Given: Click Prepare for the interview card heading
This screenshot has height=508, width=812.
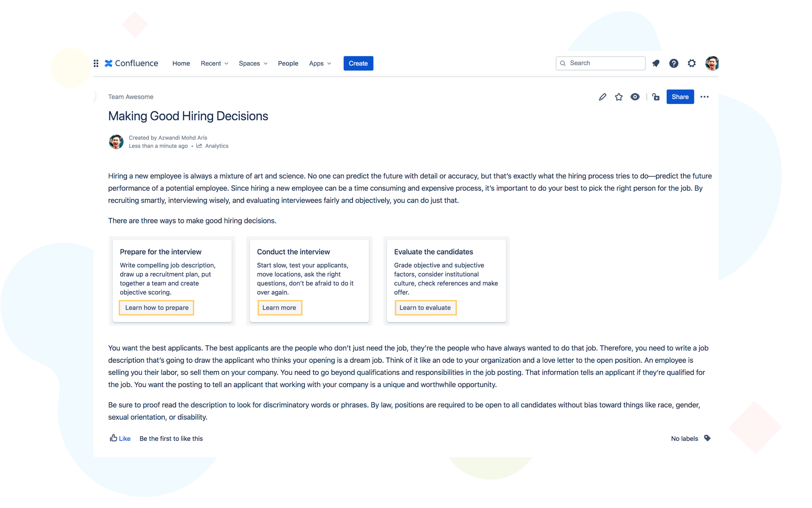Looking at the screenshot, I should click(x=160, y=252).
